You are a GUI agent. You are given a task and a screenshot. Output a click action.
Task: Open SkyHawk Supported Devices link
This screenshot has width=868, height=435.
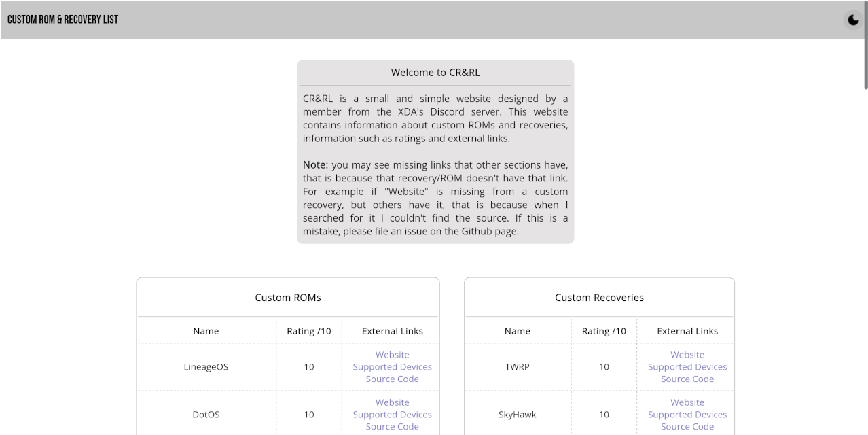pos(687,415)
